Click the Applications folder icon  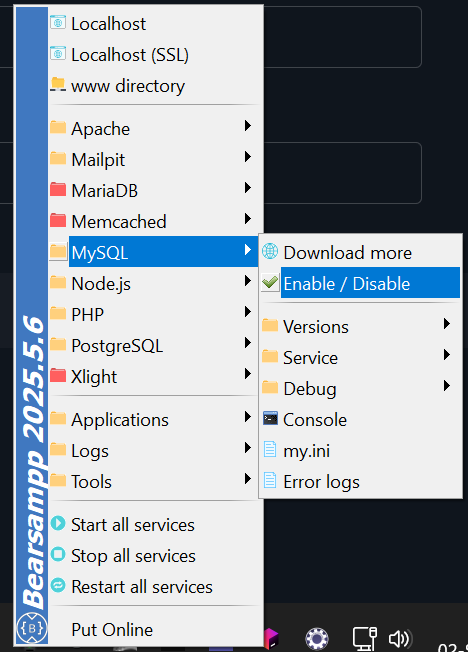pyautogui.click(x=58, y=419)
